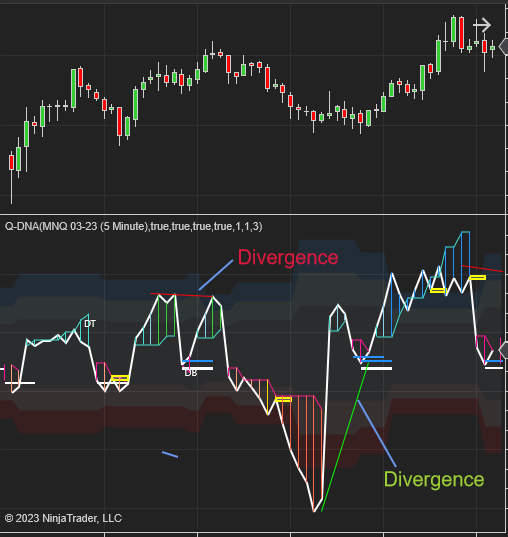Image resolution: width=508 pixels, height=537 pixels.
Task: Select the green Divergence text annotation
Action: [x=434, y=479]
